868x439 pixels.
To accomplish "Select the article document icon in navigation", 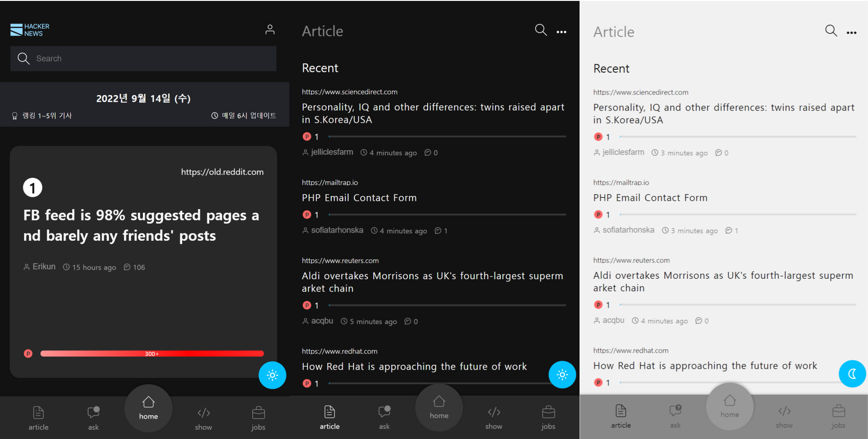I will point(38,412).
